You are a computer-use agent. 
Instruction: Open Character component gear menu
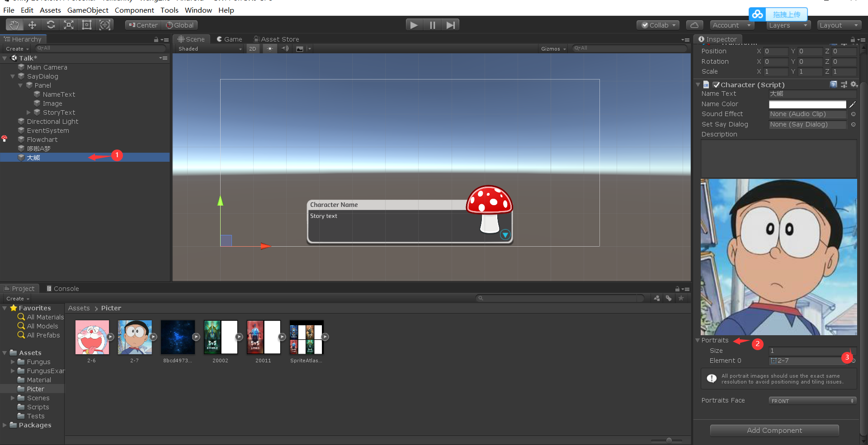(x=854, y=84)
